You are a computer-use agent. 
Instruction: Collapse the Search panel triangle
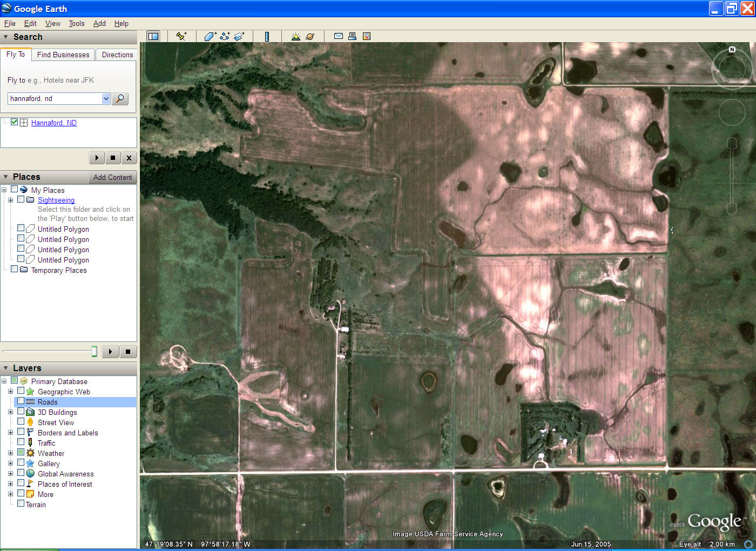[6, 37]
